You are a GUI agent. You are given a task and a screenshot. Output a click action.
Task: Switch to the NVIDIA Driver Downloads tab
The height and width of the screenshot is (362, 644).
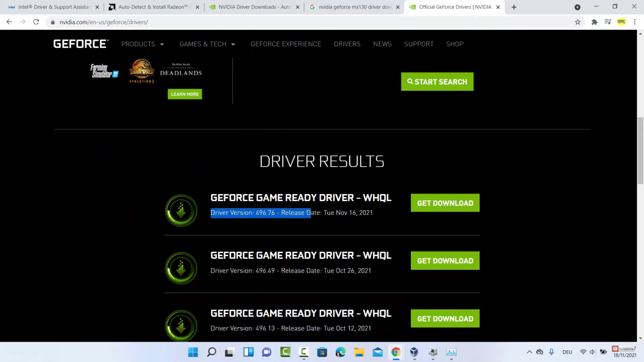pyautogui.click(x=254, y=7)
